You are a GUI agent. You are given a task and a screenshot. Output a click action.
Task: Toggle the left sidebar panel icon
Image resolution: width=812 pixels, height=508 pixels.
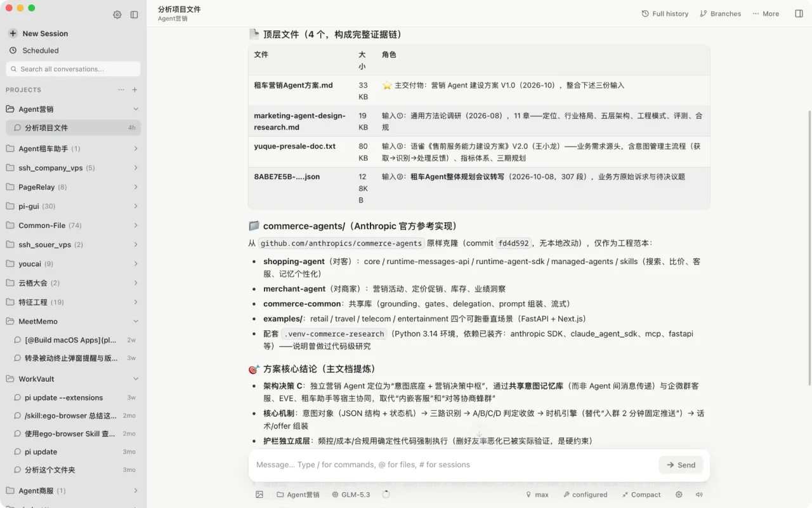point(134,15)
